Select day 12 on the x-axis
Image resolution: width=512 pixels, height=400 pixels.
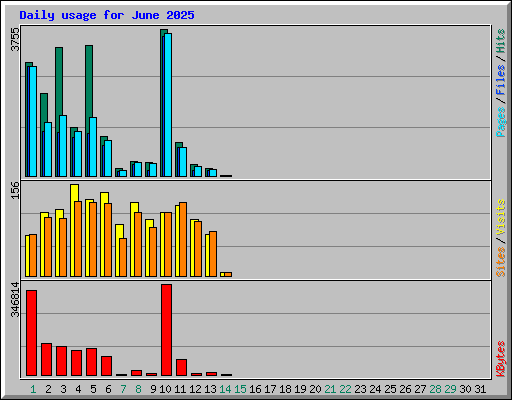(195, 389)
